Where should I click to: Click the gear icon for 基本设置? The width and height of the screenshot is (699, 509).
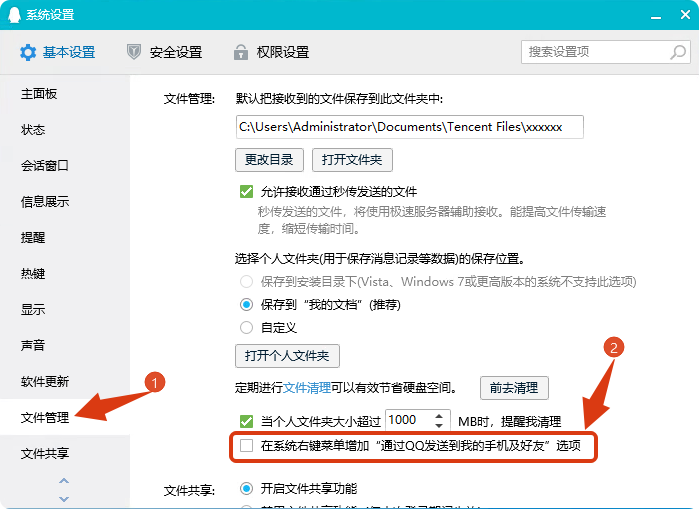[x=28, y=52]
